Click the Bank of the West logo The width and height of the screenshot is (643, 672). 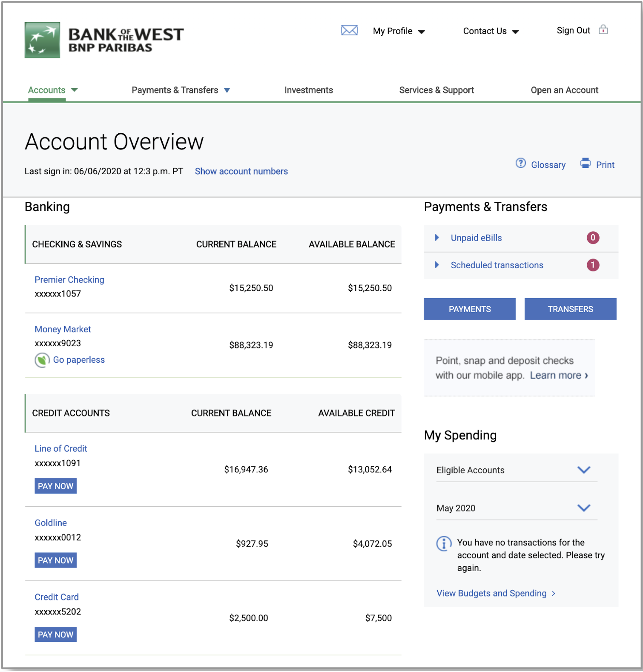(x=104, y=40)
